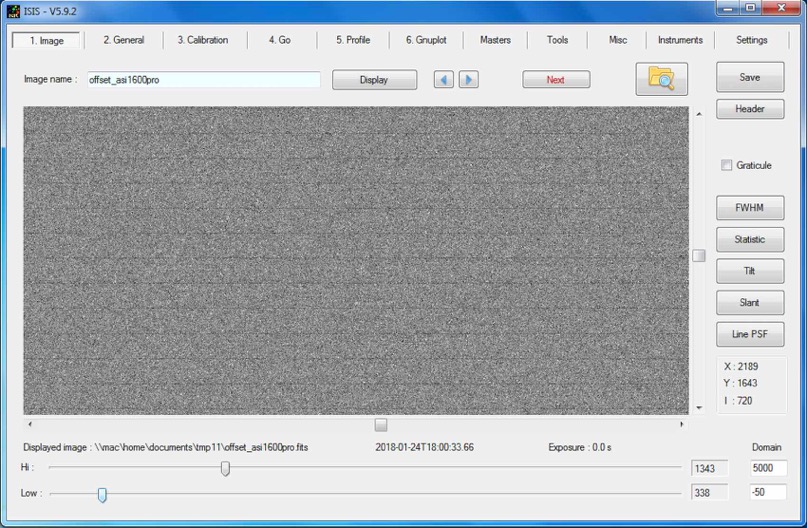Click the timestamp 2018-01-24T18:00:33.66

pos(425,447)
